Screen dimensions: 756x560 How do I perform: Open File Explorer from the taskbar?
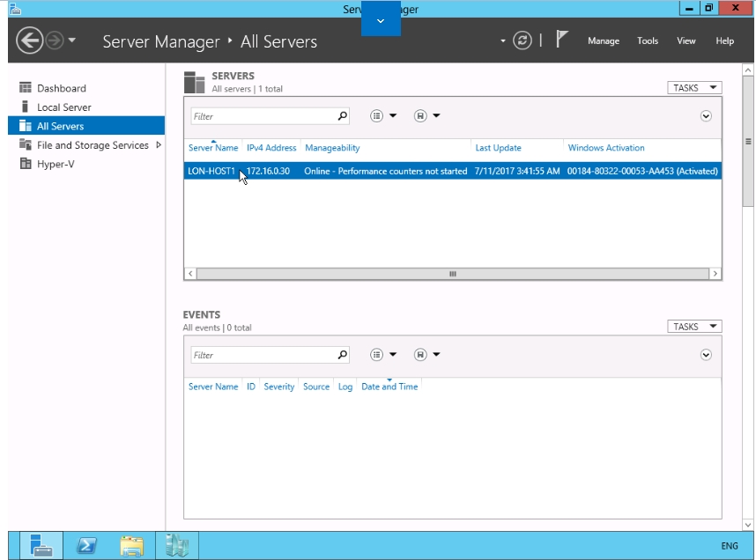tap(131, 546)
